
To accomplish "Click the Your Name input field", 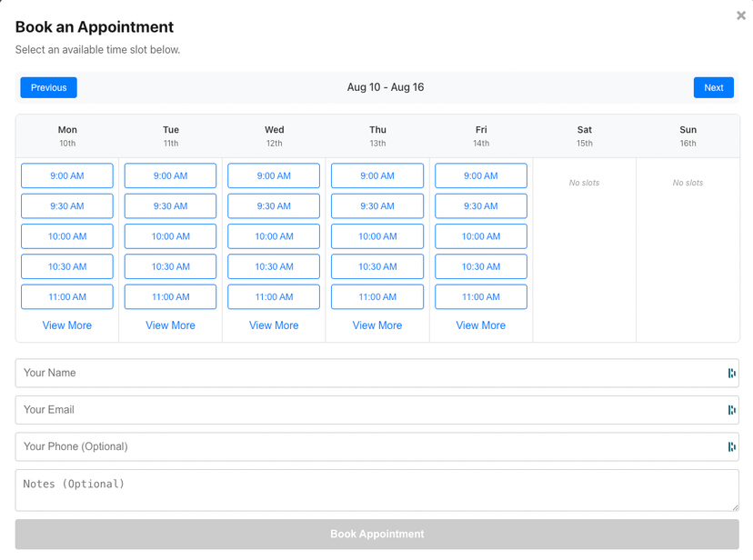I will pyautogui.click(x=364, y=373).
